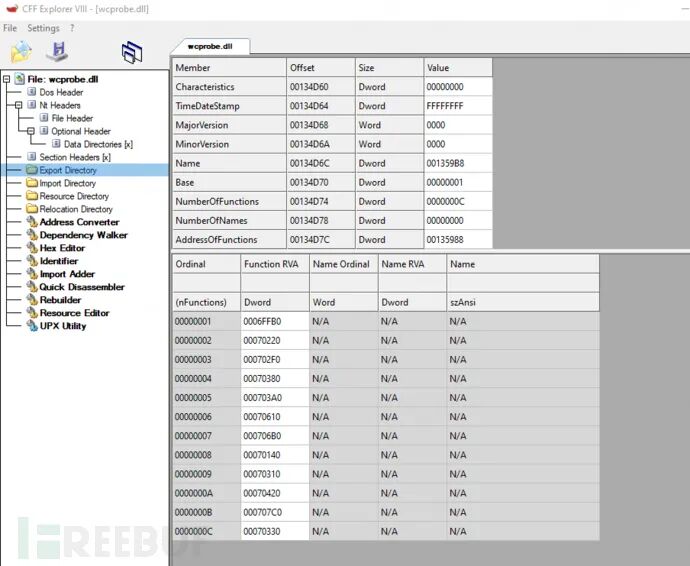The width and height of the screenshot is (690, 566).
Task: Click the multiple windows toolbar icon
Action: pos(132,52)
